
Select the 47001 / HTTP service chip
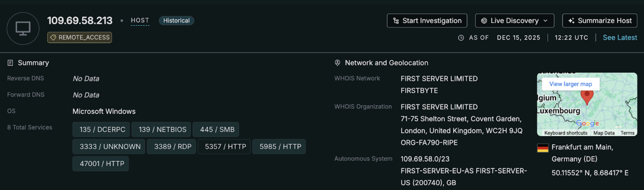(101, 163)
